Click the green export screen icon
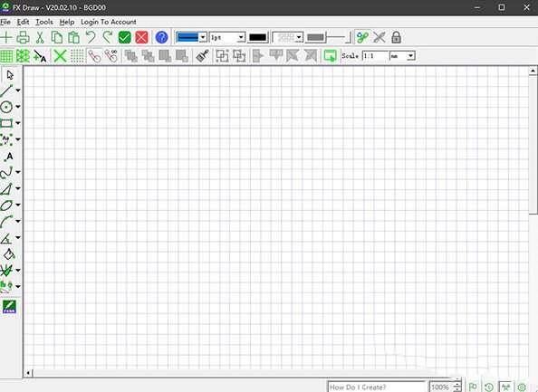538x392 pixels. pyautogui.click(x=330, y=55)
